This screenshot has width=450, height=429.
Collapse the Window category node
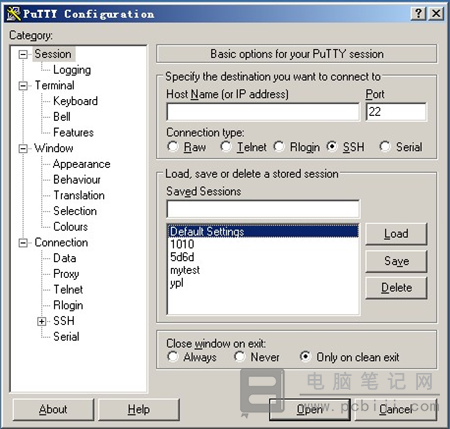[23, 148]
